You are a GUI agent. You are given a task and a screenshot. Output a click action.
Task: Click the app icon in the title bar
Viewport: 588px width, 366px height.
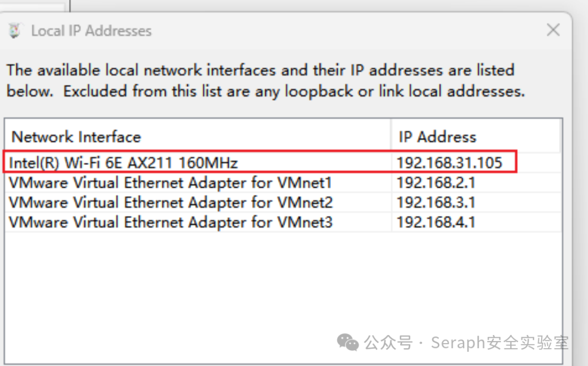tap(15, 30)
